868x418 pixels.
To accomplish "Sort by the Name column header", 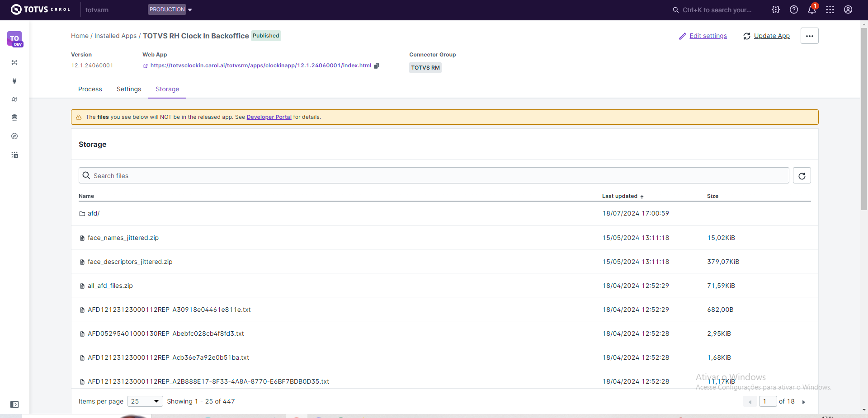I will coord(86,196).
